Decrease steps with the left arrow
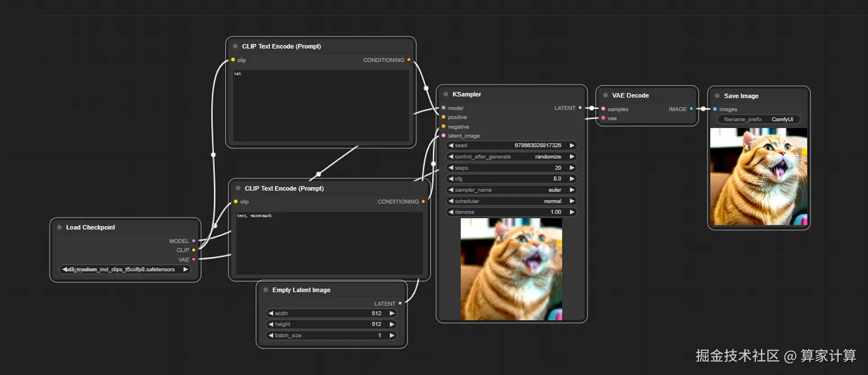 [451, 167]
